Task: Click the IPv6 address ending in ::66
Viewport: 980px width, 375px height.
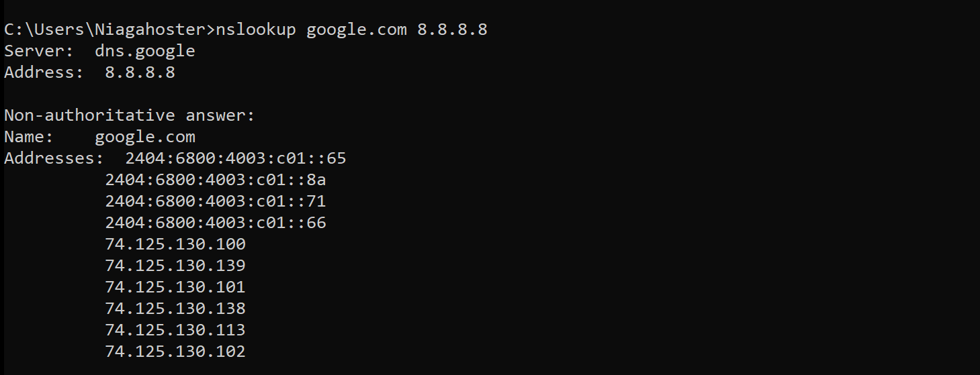Action: coord(215,223)
